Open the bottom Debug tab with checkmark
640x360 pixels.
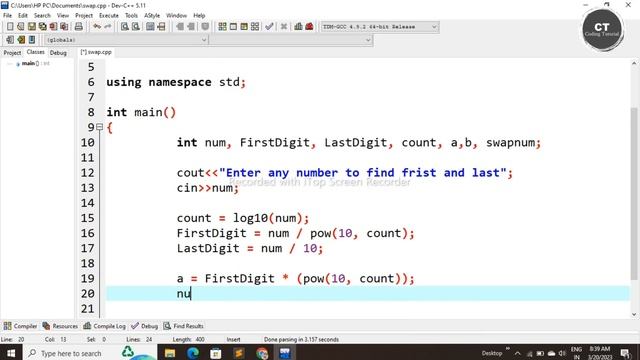(144, 326)
